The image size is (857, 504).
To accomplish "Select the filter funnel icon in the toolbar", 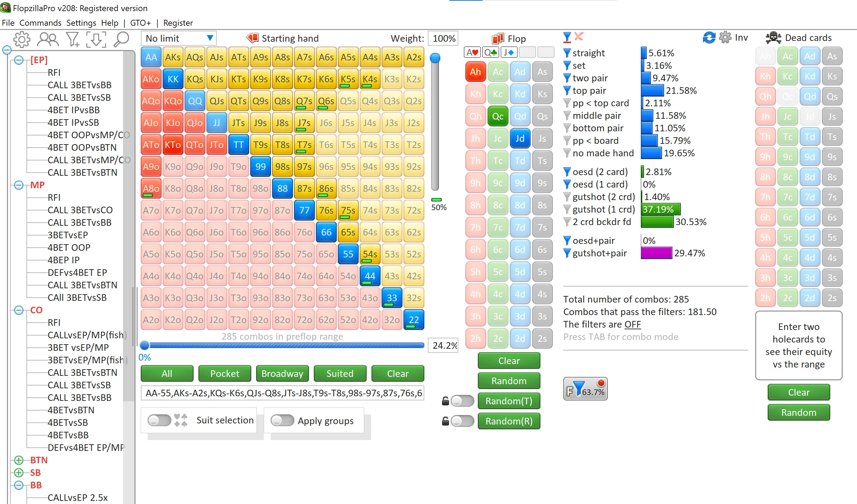I will pos(72,39).
